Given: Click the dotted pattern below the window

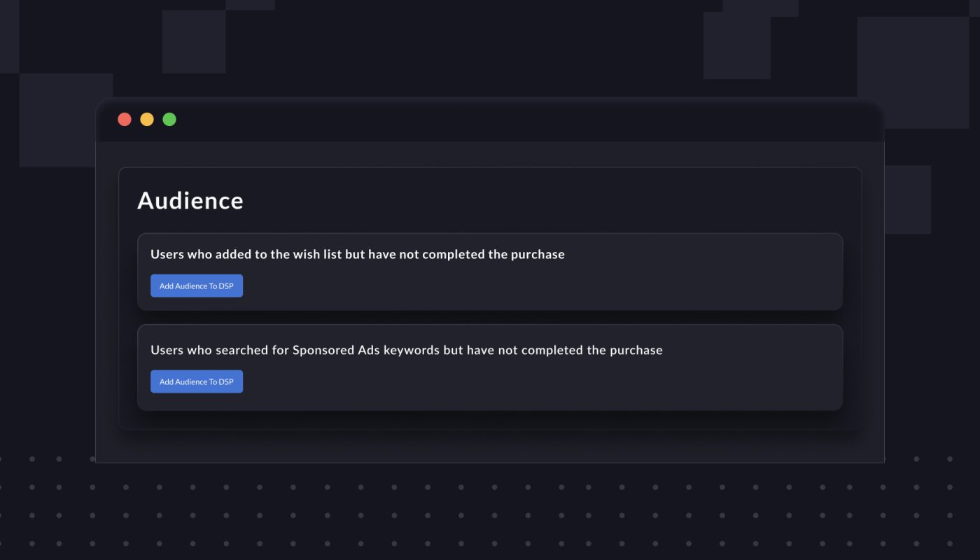Looking at the screenshot, I should pos(490,514).
